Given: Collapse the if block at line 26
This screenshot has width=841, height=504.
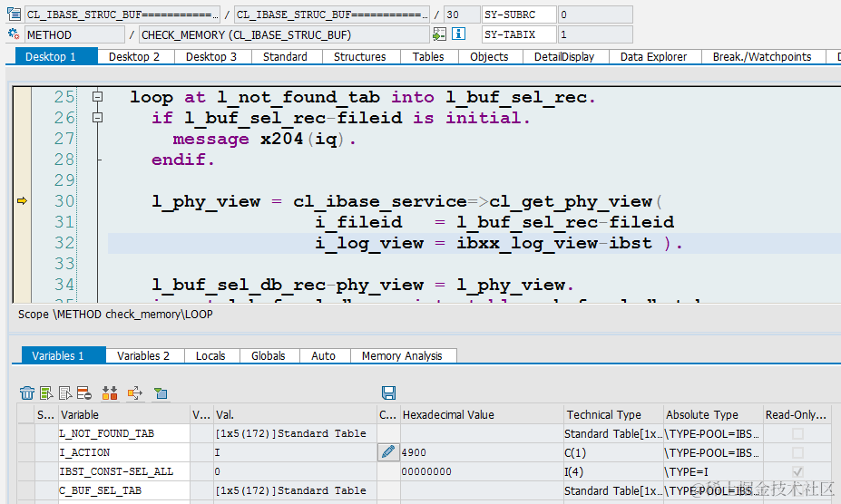Looking at the screenshot, I should click(98, 118).
